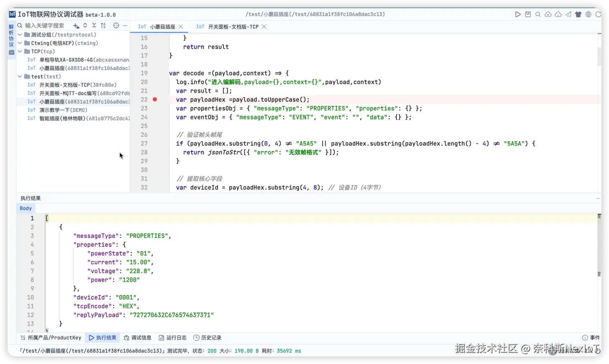
Task: Add a new group with plus-folder icon
Action: [x=76, y=26]
